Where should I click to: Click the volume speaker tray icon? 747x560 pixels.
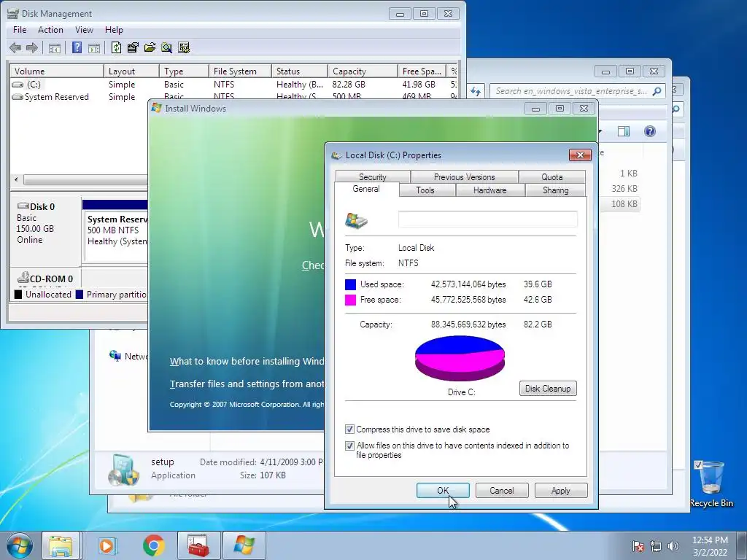[x=673, y=546]
